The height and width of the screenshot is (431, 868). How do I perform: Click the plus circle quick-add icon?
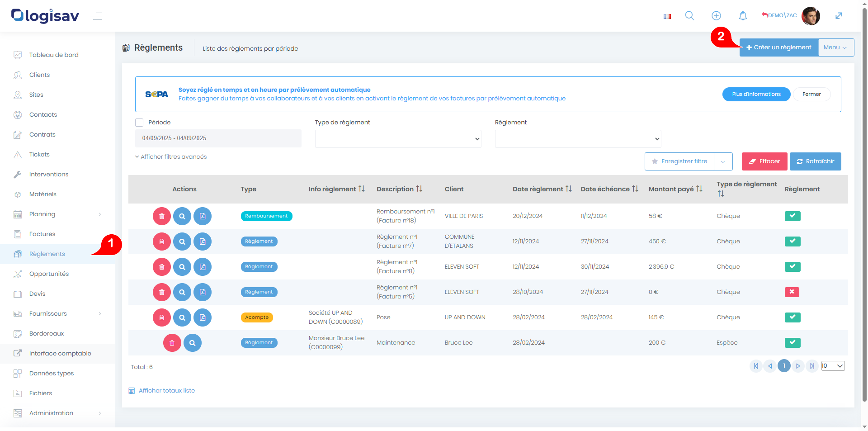click(716, 16)
